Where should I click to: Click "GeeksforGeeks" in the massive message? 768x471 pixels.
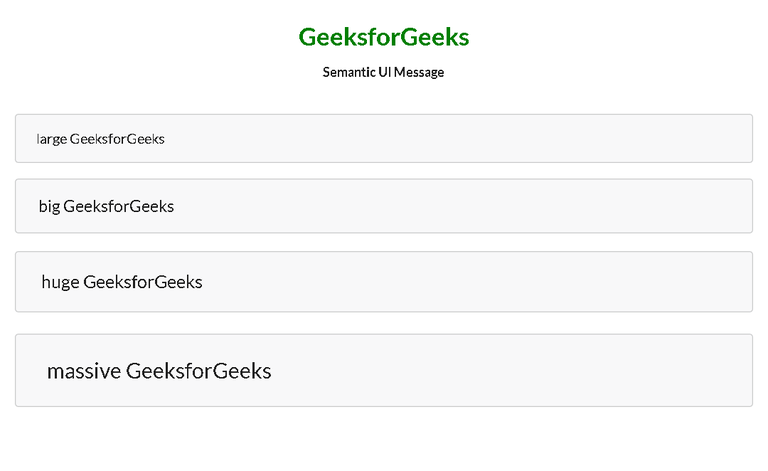pos(199,371)
